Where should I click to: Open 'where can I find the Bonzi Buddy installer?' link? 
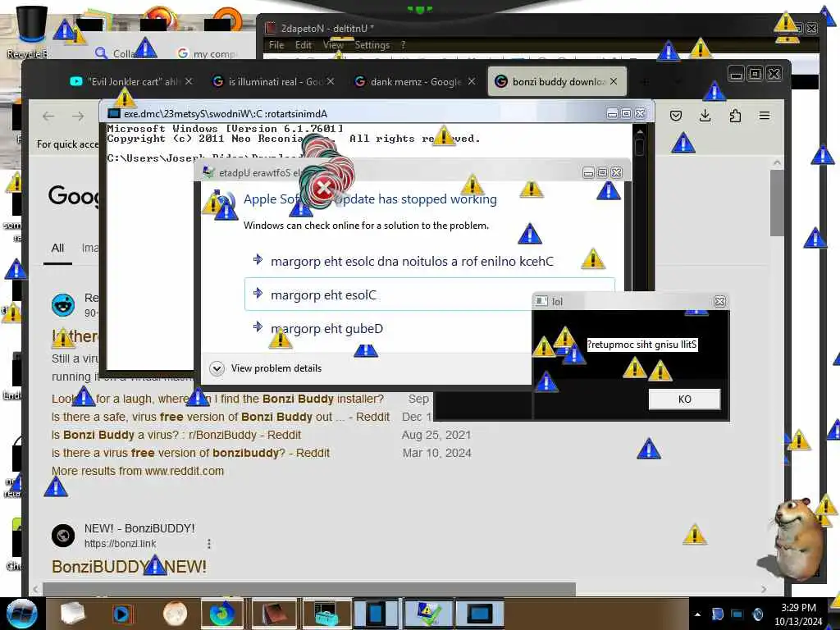[x=217, y=399]
